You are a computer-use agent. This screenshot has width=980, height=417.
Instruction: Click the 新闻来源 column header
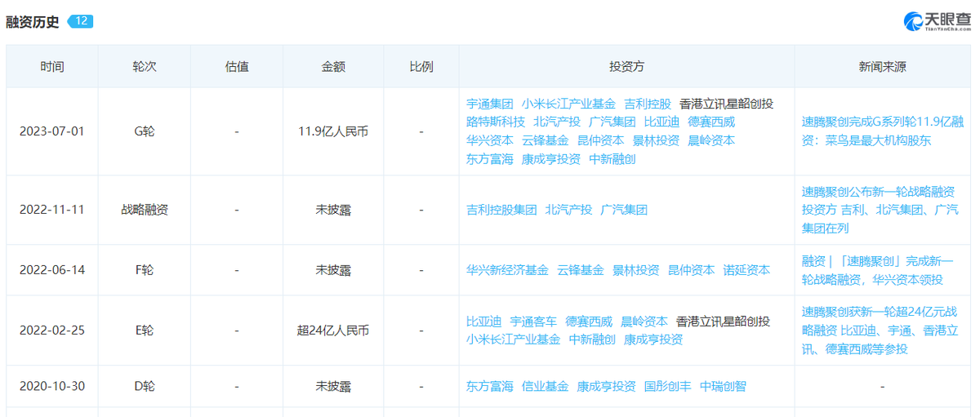[x=883, y=67]
